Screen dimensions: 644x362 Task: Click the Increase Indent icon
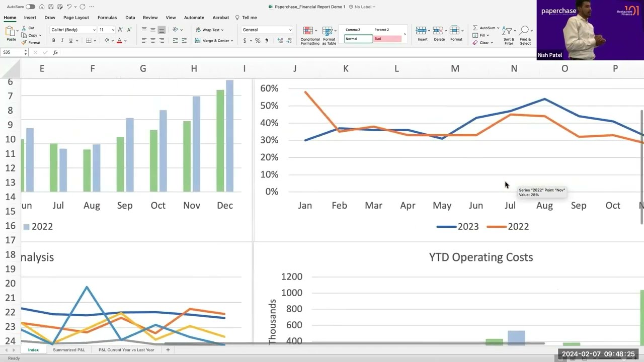coord(184,41)
